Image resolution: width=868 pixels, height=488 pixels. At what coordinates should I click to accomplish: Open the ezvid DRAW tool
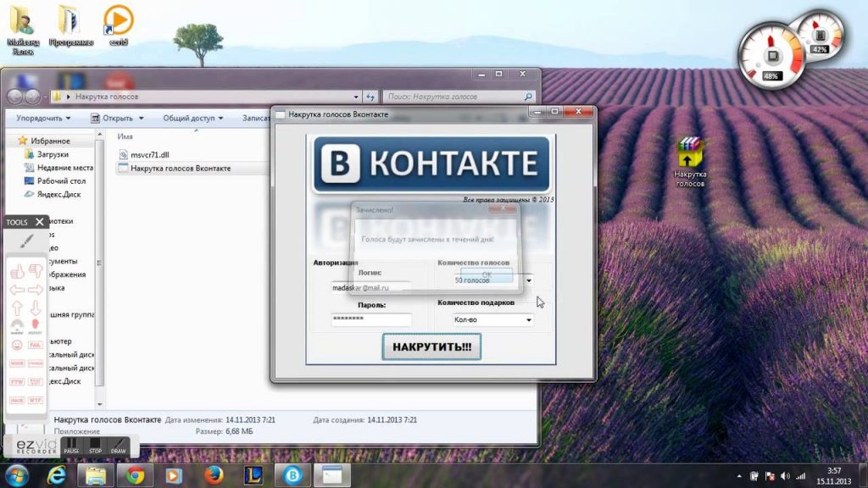coord(119,446)
